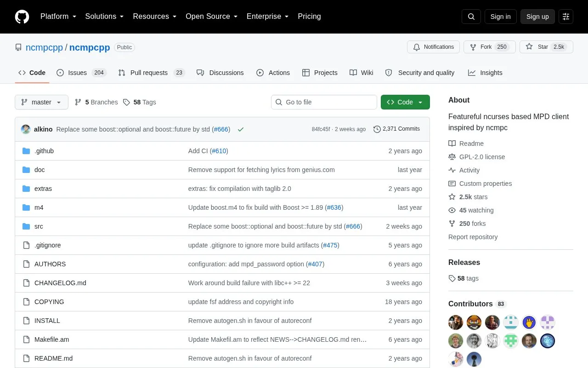Open the #666 link in latest commit
588x368 pixels.
(221, 129)
